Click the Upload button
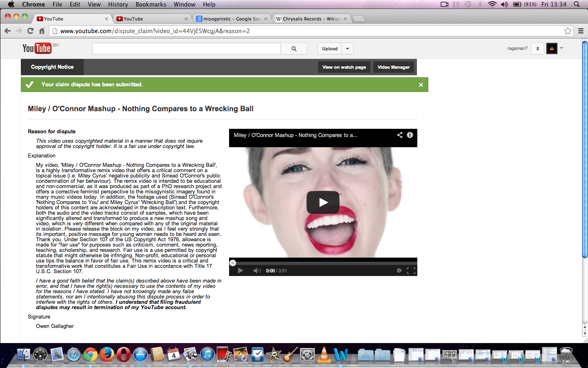588x368 pixels. click(330, 49)
